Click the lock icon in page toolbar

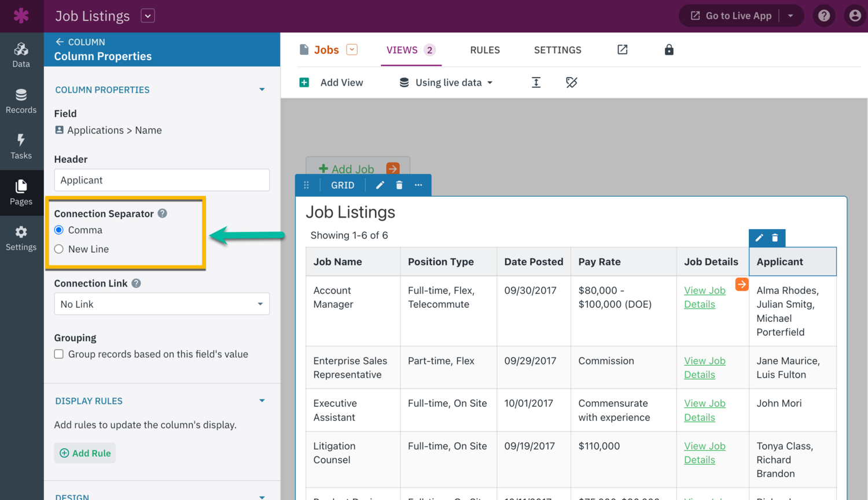669,50
